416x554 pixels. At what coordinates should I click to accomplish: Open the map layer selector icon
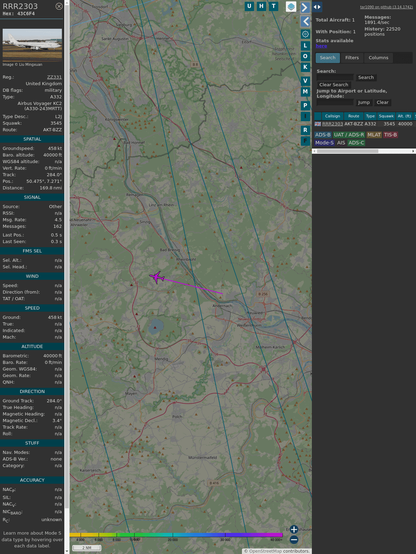[291, 6]
